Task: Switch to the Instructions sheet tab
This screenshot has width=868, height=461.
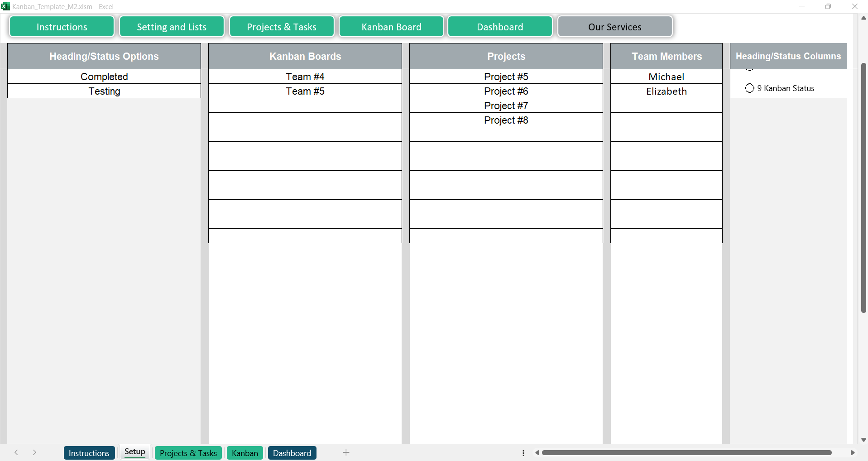Action: (x=89, y=452)
